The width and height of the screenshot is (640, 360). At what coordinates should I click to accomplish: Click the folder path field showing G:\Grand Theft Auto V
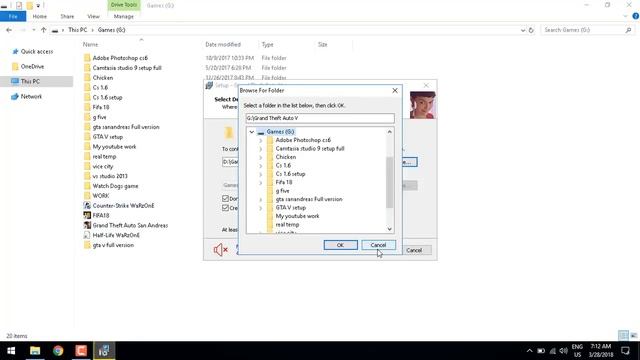click(x=320, y=118)
